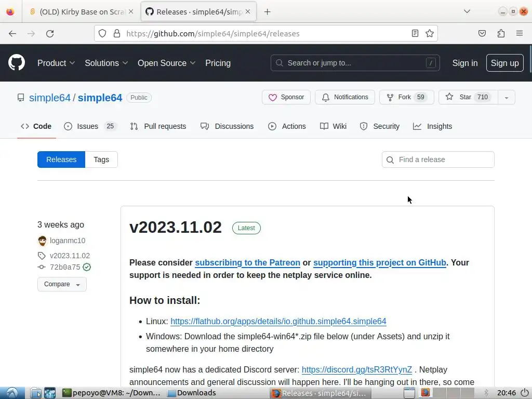
Task: Open Firefox application menu
Action: (520, 33)
